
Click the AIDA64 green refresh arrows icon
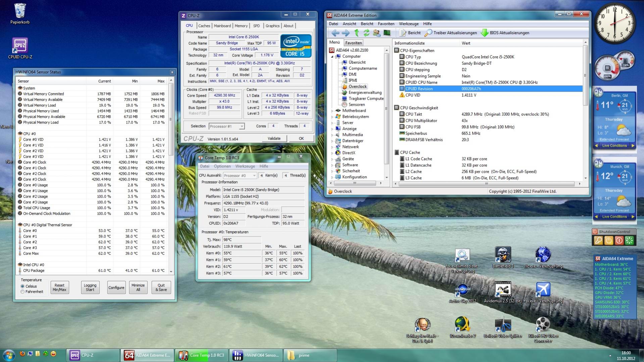[x=366, y=33]
